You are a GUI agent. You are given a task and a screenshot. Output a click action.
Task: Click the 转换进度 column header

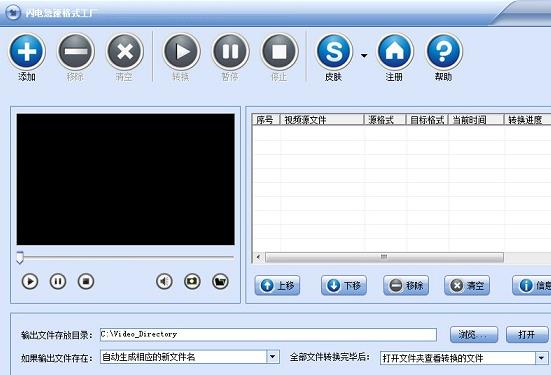pyautogui.click(x=527, y=119)
